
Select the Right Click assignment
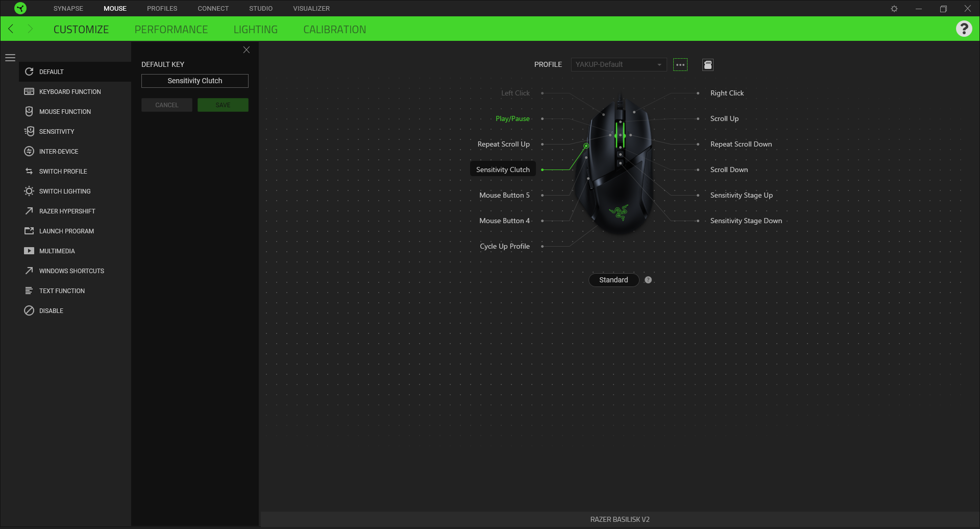coord(727,93)
